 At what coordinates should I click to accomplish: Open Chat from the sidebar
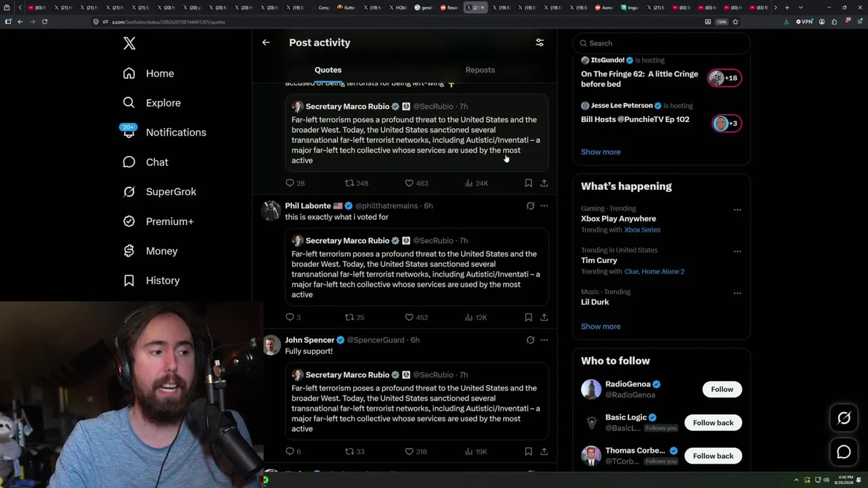pos(145,162)
